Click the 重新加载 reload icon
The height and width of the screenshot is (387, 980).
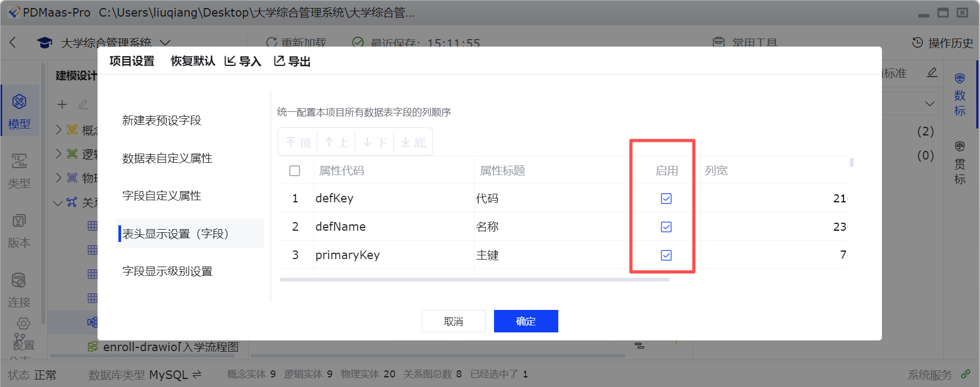[272, 42]
